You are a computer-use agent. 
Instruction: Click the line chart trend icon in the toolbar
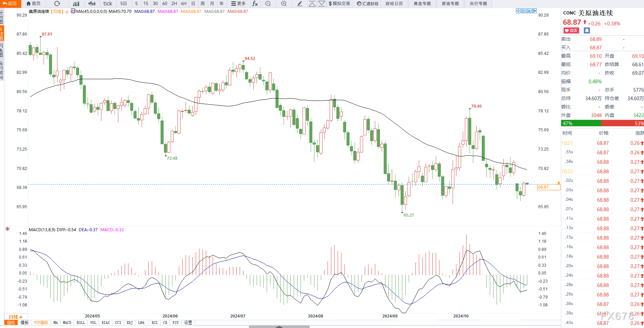coord(76,4)
